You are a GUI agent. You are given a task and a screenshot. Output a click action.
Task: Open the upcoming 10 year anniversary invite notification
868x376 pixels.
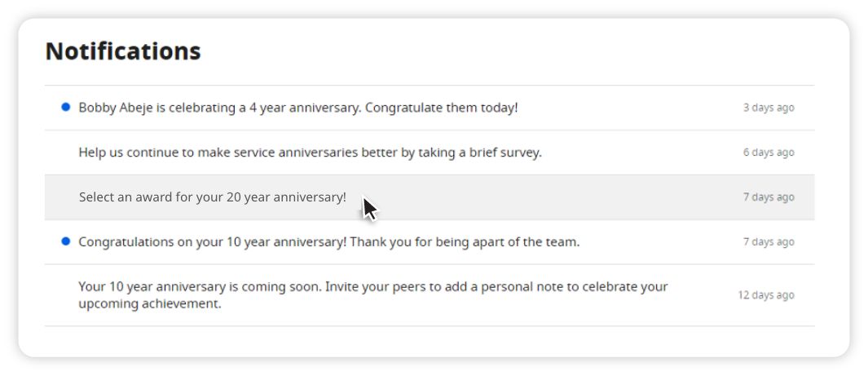[430, 295]
